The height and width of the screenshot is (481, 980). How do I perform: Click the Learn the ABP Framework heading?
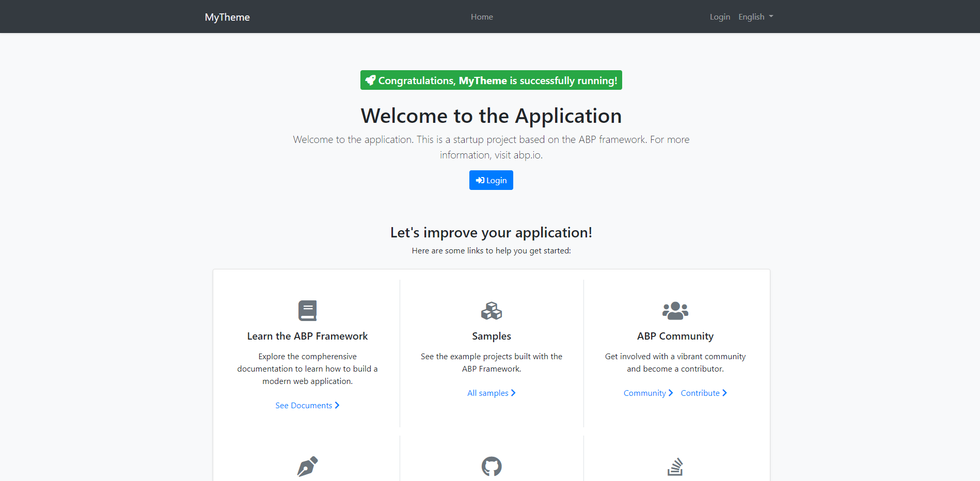307,336
